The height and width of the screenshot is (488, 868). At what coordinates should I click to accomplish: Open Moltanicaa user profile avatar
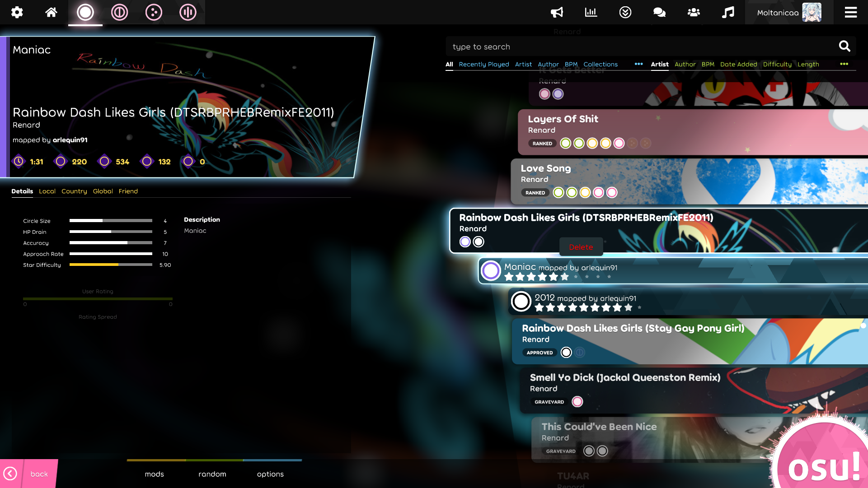coord(812,12)
